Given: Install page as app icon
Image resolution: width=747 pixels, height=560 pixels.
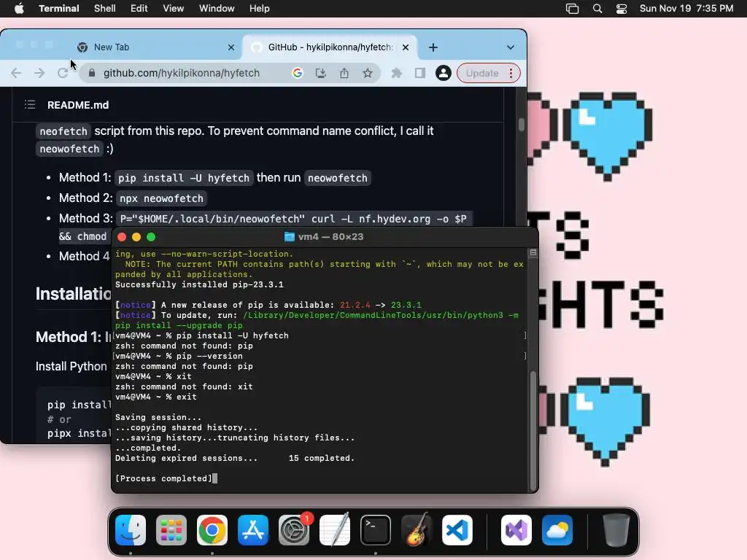Looking at the screenshot, I should point(321,73).
